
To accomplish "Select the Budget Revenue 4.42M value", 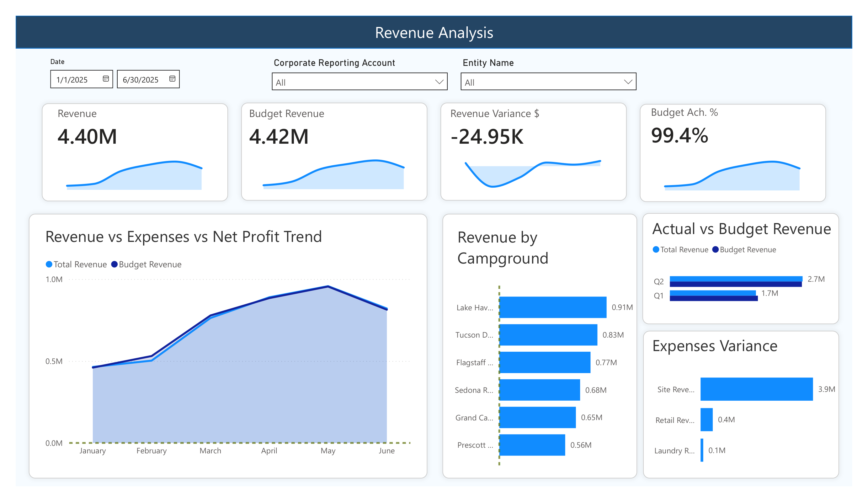I will pos(279,136).
